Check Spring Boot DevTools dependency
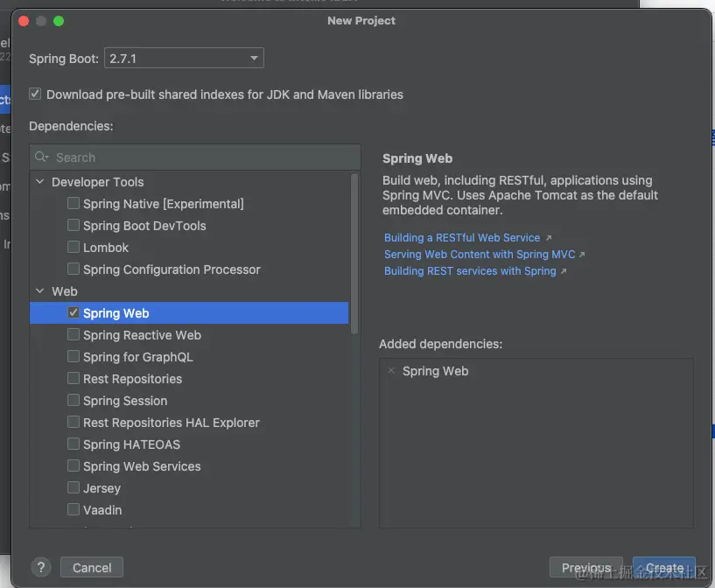The width and height of the screenshot is (715, 588). [74, 226]
